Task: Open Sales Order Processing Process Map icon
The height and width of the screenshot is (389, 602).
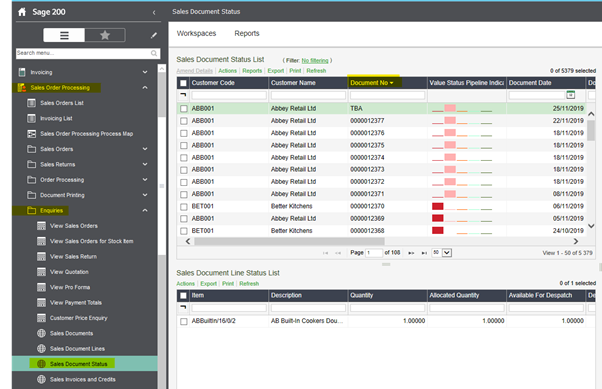Action: click(31, 134)
